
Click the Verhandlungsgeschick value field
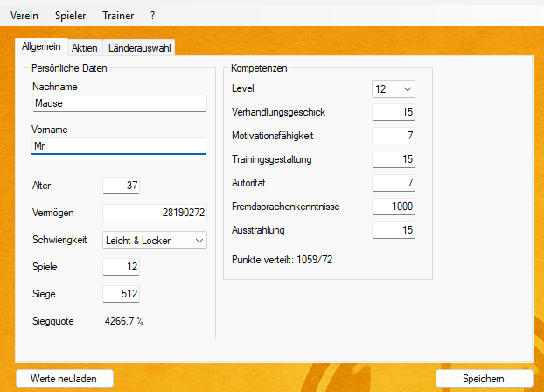click(x=394, y=112)
